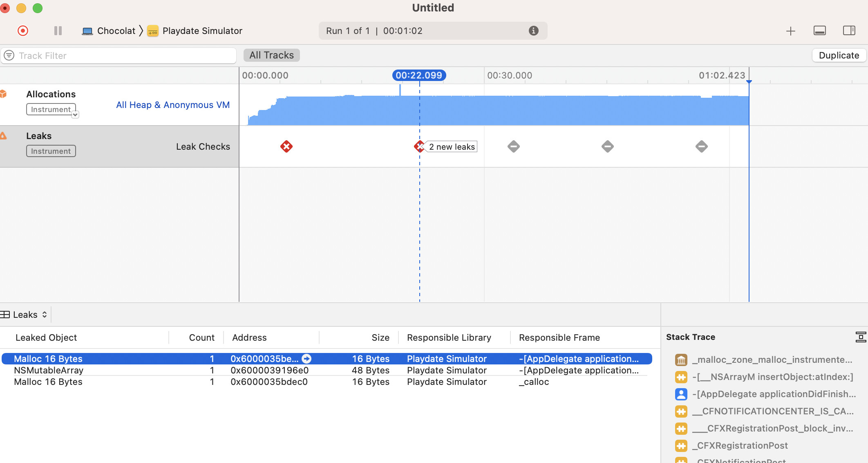The width and height of the screenshot is (868, 463).
Task: Click the Leak Checks label
Action: [x=203, y=146]
